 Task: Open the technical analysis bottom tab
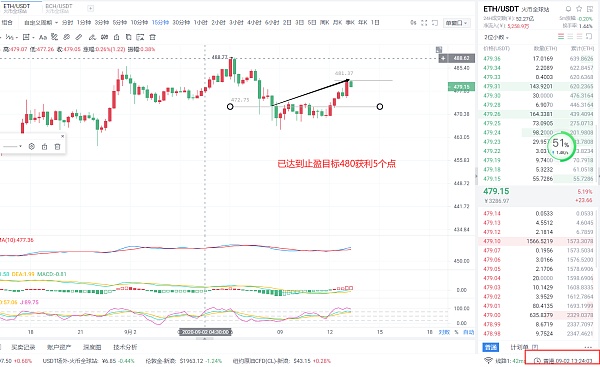tap(125, 347)
